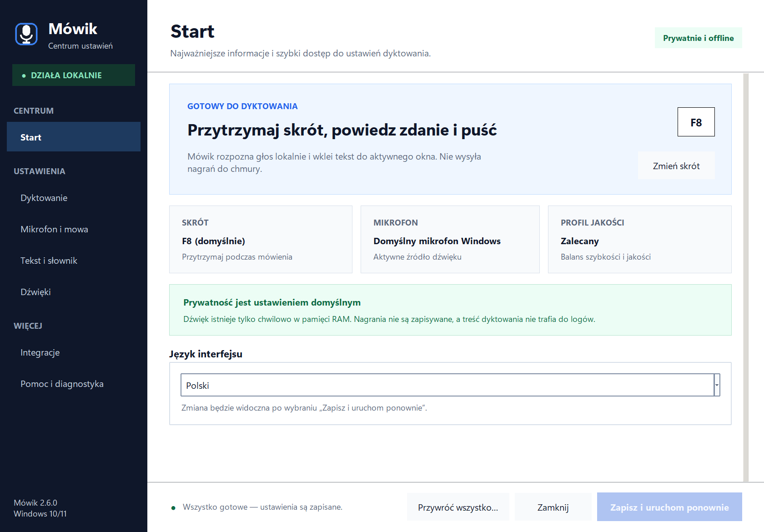764x532 pixels.
Task: Click the 'USTAWIENIA' section header
Action: [x=40, y=171]
